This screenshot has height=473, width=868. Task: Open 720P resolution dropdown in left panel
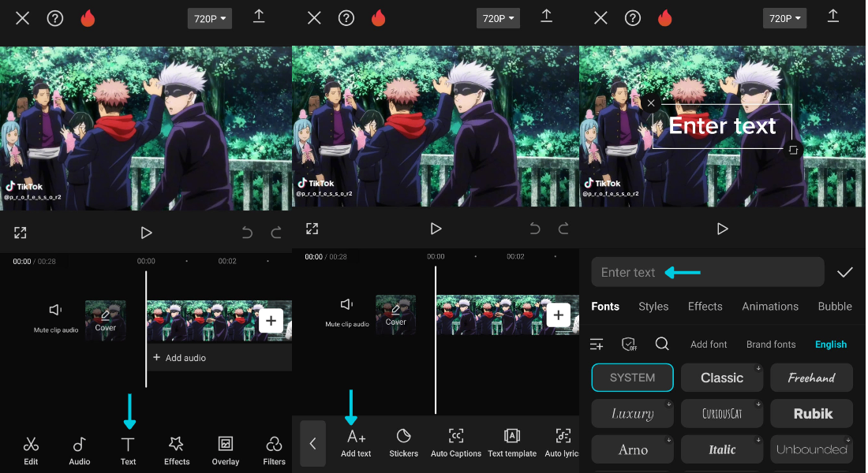210,18
